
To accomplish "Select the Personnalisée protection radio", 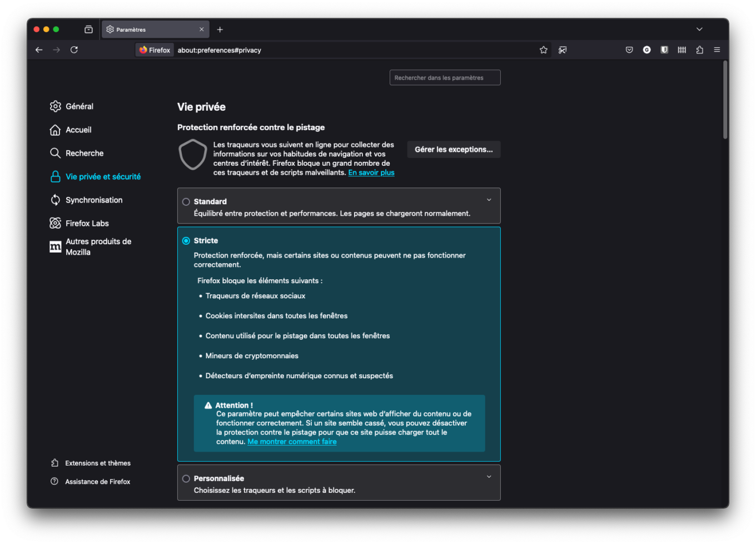I will (x=186, y=478).
